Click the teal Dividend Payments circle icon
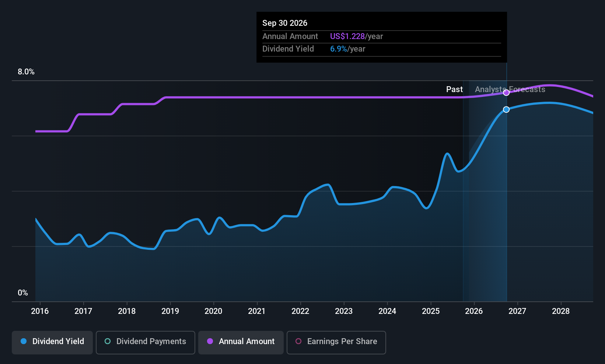The width and height of the screenshot is (605, 364). point(107,342)
